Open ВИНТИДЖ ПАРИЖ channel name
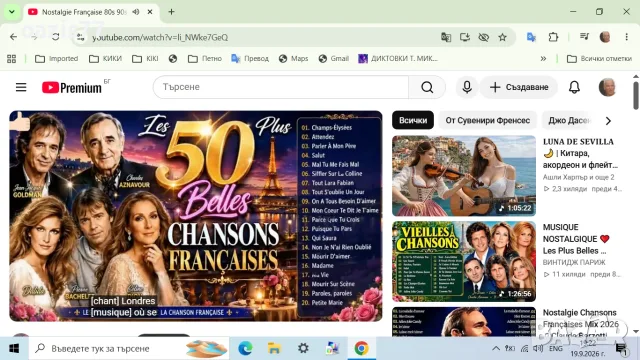Screen dimensions: 640x360 (574, 262)
